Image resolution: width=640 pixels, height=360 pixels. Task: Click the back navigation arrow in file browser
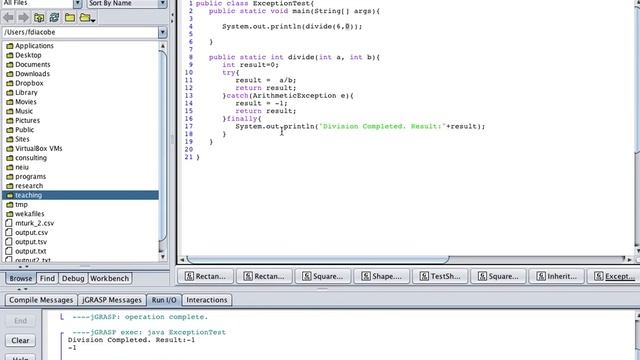pos(8,18)
